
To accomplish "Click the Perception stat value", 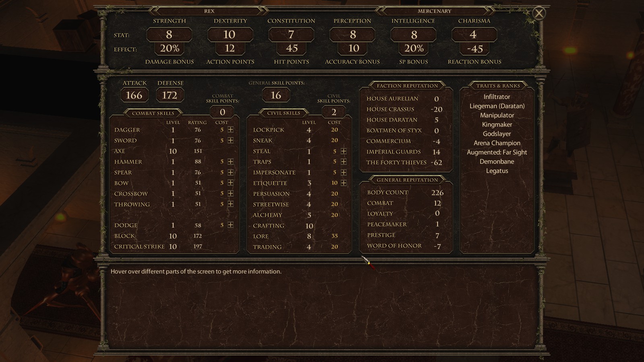I will click(x=352, y=35).
